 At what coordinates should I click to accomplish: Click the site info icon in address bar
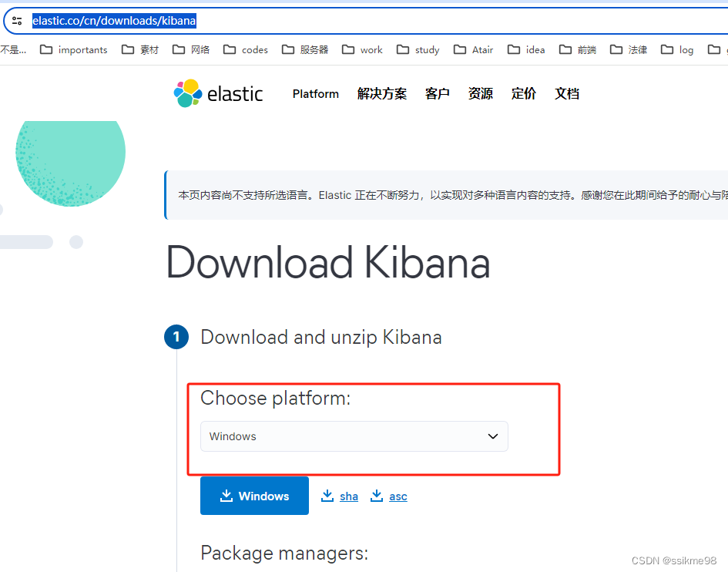click(x=17, y=21)
